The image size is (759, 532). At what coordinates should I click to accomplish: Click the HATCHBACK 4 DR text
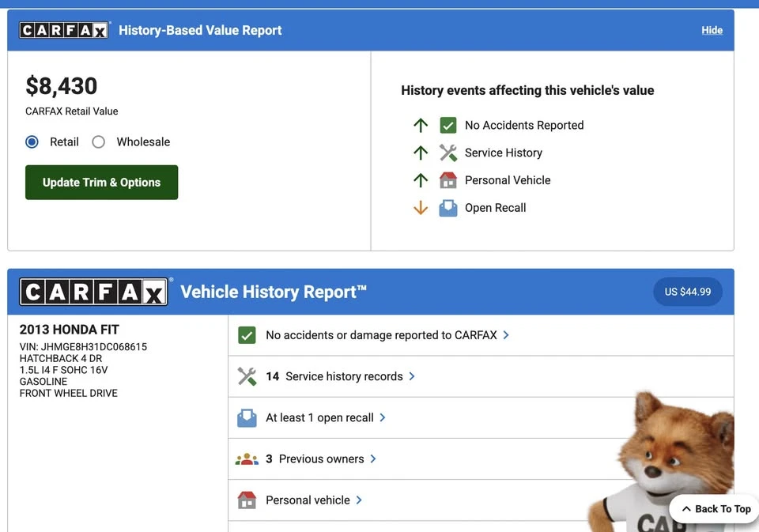(61, 358)
